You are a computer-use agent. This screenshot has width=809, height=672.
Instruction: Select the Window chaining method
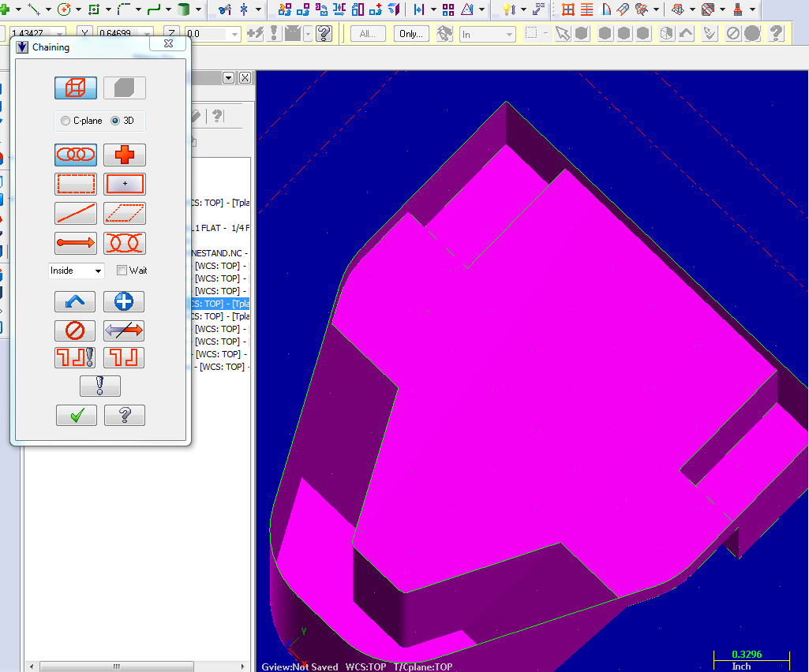[x=76, y=184]
